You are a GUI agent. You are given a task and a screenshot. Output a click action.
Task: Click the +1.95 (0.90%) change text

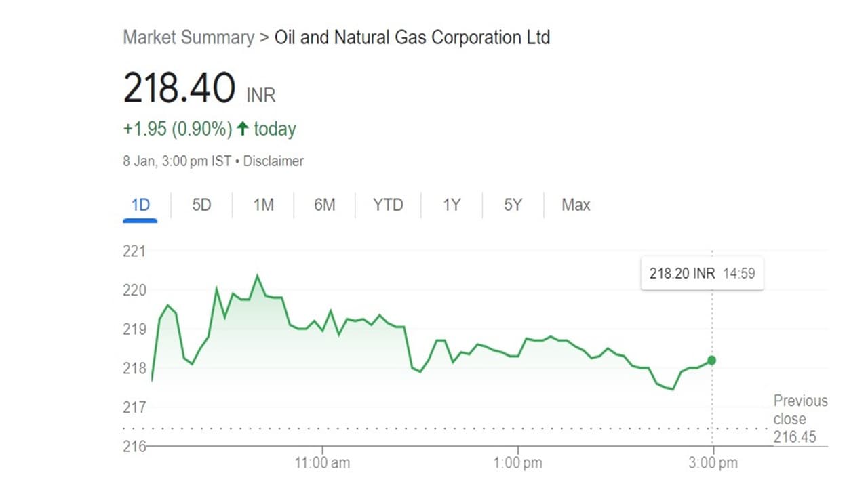point(178,129)
